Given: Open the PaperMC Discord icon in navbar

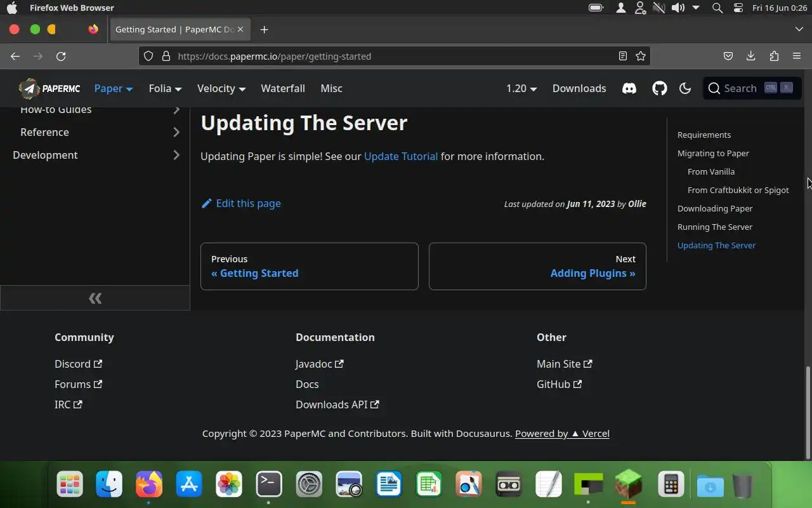Looking at the screenshot, I should [x=629, y=88].
